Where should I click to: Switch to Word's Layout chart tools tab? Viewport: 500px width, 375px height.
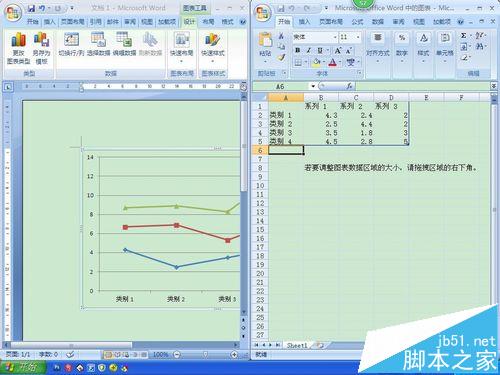[208, 22]
